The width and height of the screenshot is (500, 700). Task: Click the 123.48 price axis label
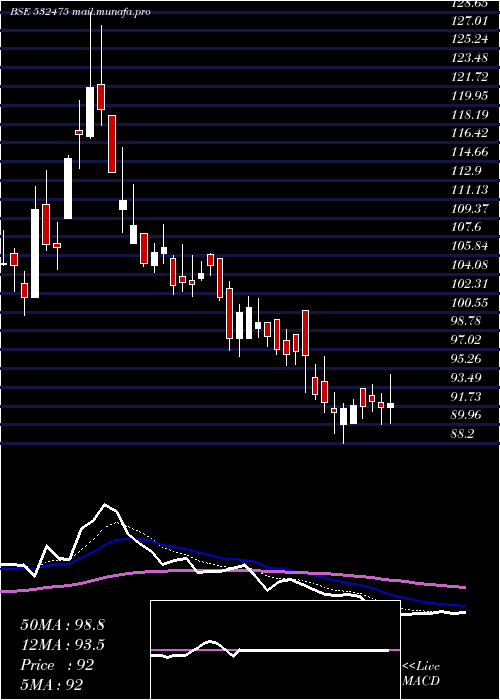[470, 58]
